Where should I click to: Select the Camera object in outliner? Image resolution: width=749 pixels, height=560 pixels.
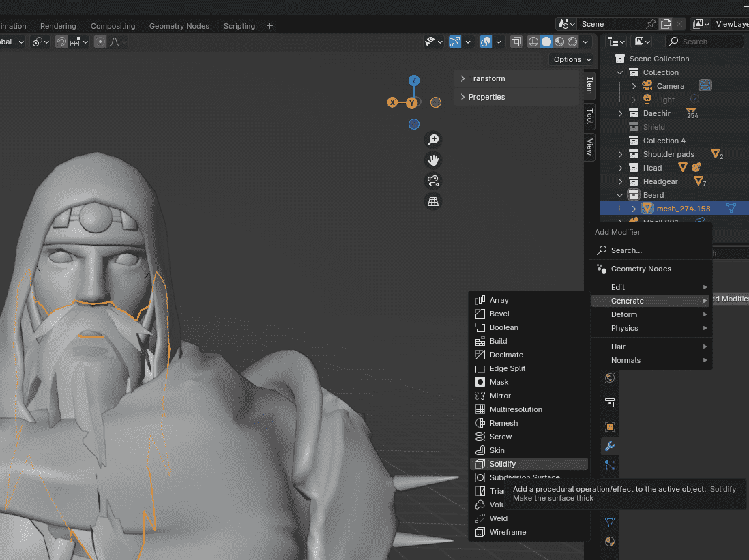(670, 86)
